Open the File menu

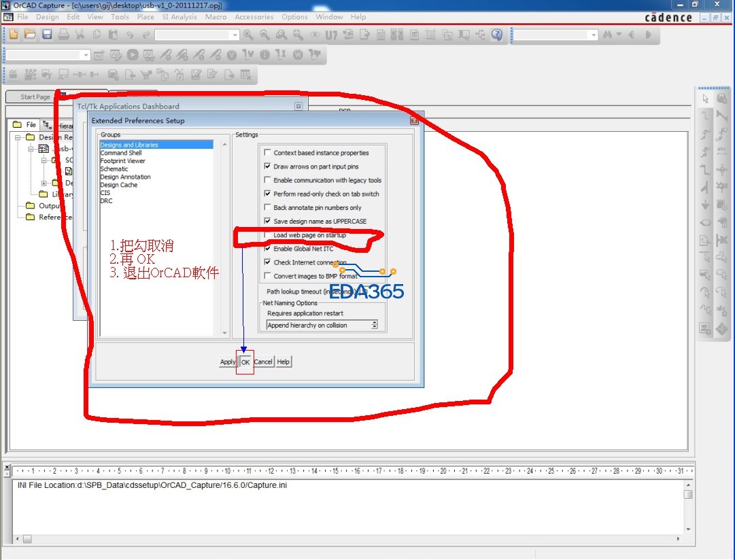(22, 17)
